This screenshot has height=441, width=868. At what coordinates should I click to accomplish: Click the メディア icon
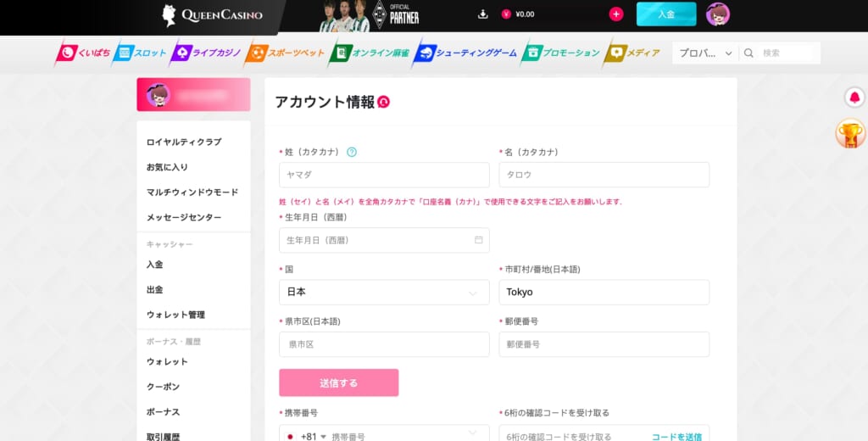pyautogui.click(x=615, y=53)
